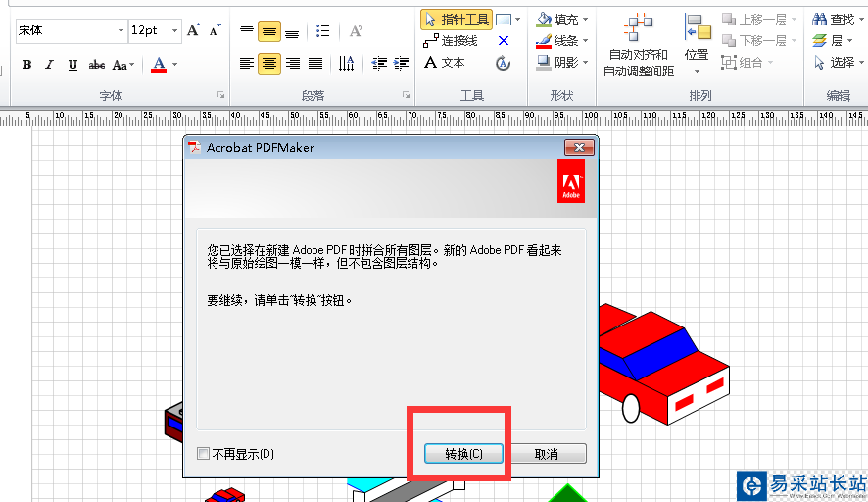The width and height of the screenshot is (868, 502).
Task: Select the 指针工具 pointer tool
Action: coord(457,20)
